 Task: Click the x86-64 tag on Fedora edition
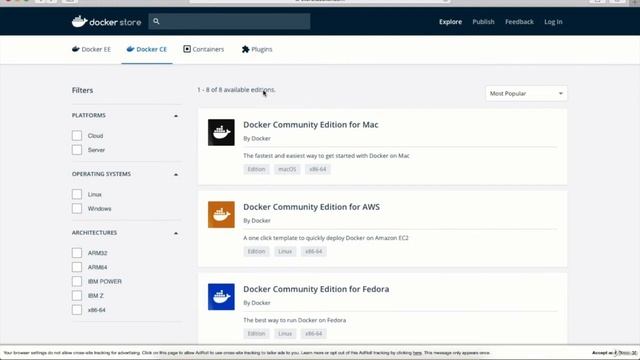(313, 334)
